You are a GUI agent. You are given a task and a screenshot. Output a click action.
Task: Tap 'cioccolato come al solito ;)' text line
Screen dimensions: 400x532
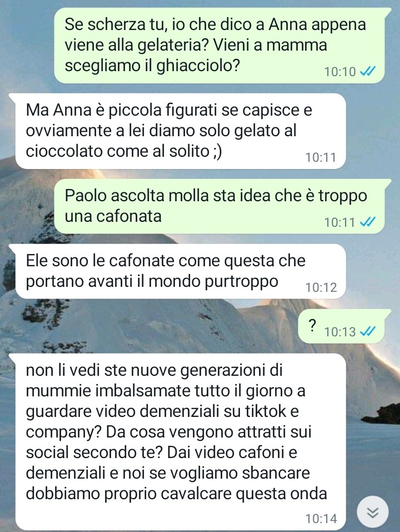click(124, 151)
